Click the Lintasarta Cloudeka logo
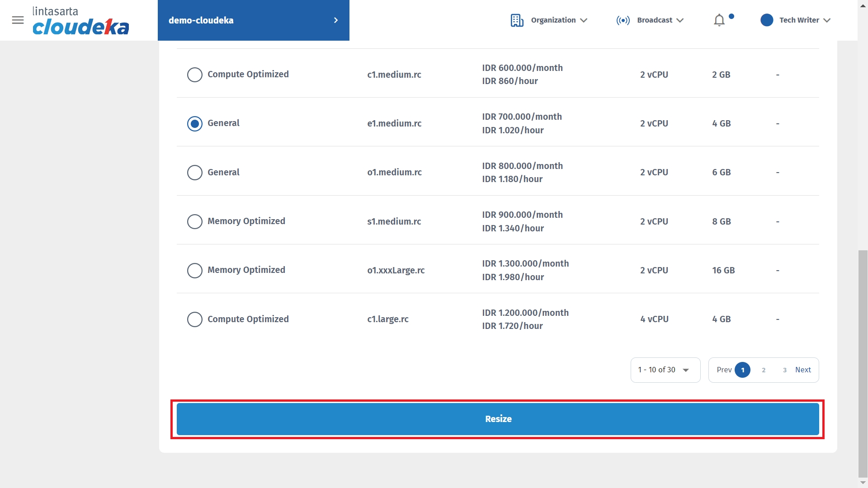The height and width of the screenshot is (488, 868). tap(80, 21)
